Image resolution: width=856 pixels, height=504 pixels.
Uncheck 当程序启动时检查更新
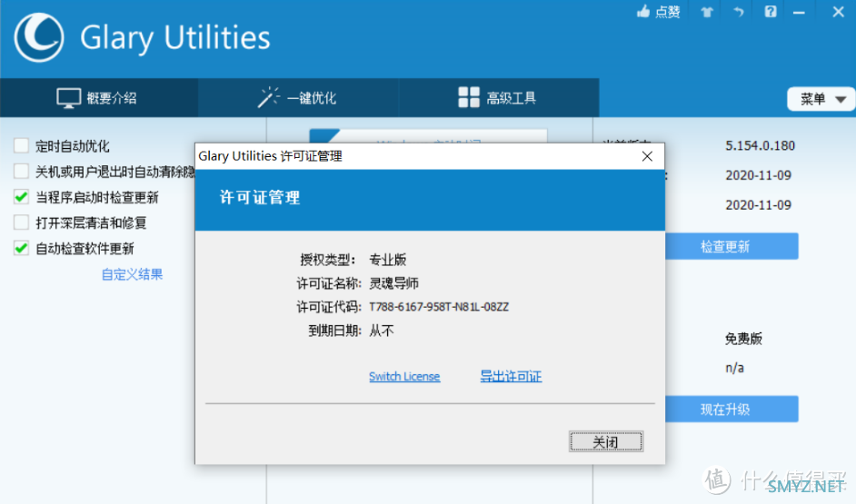(21, 197)
